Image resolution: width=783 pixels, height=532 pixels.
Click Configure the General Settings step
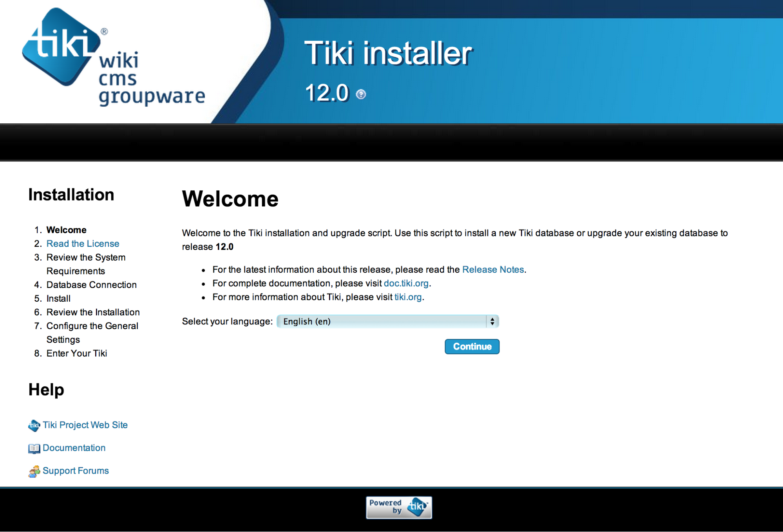[92, 333]
